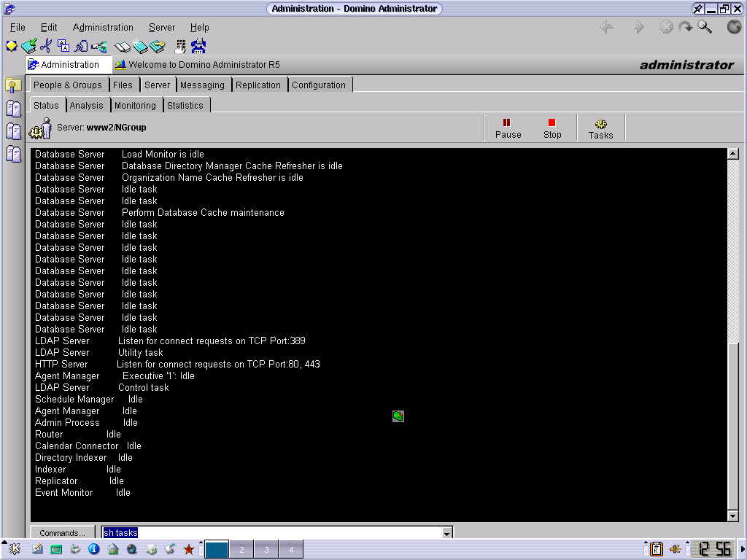Click the HTTP Server console line
The width and height of the screenshot is (747, 560).
pyautogui.click(x=177, y=365)
